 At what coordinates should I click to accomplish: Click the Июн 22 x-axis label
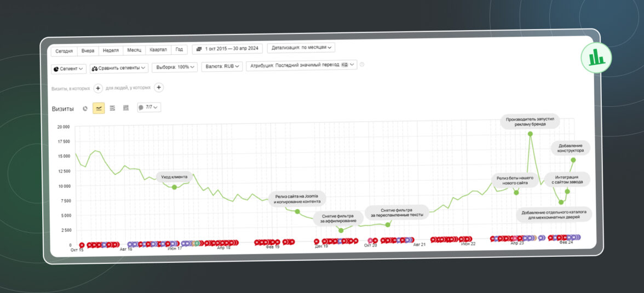click(x=468, y=244)
